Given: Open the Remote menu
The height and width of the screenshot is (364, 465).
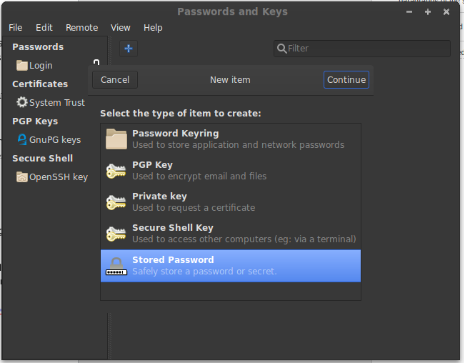Looking at the screenshot, I should tap(82, 28).
